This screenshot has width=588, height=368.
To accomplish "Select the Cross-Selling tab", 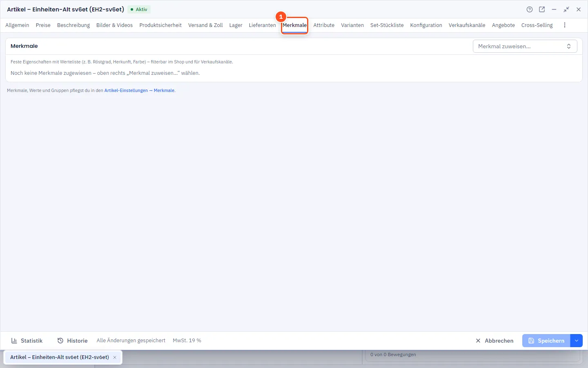I will coord(537,25).
